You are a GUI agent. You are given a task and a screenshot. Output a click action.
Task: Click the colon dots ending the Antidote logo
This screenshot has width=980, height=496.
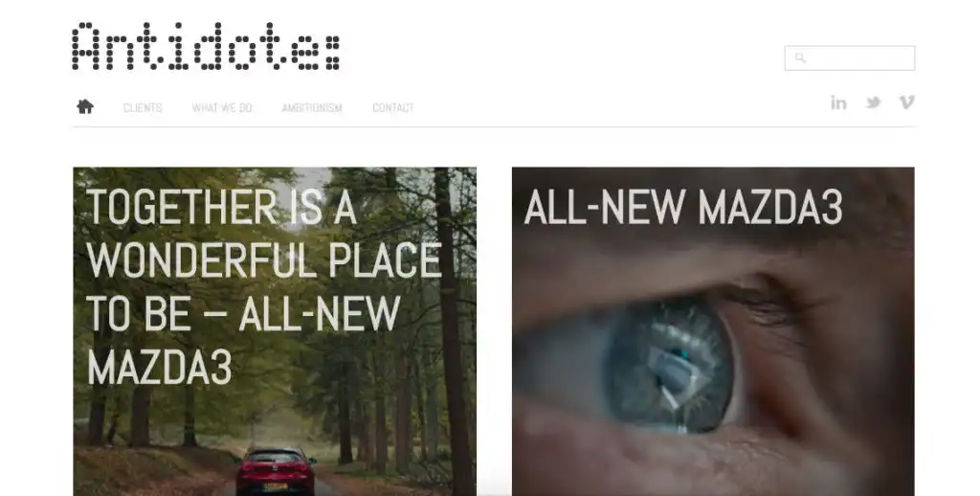[332, 52]
